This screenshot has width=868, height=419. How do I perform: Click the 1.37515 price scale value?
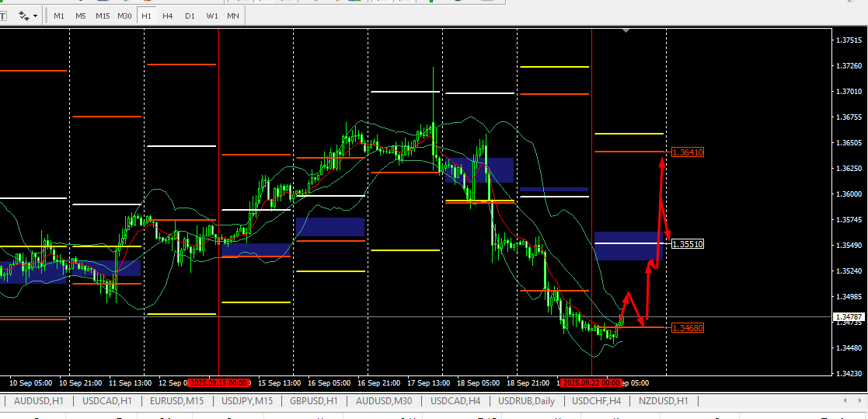click(x=849, y=40)
